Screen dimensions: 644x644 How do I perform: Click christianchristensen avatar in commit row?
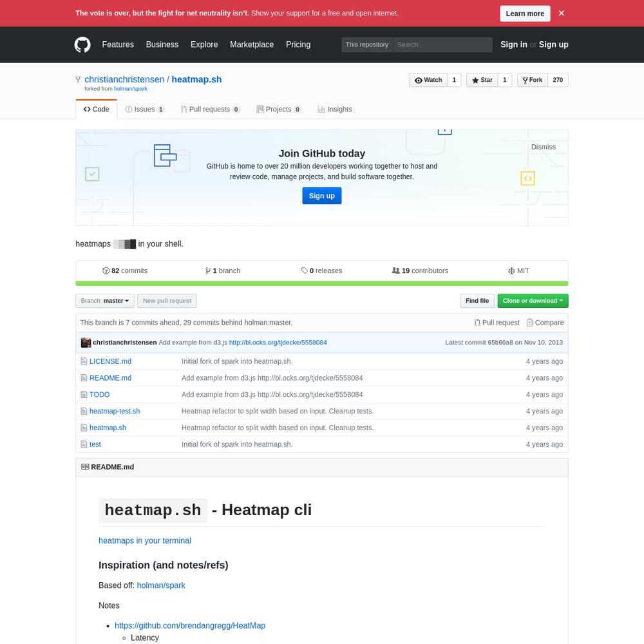point(86,343)
